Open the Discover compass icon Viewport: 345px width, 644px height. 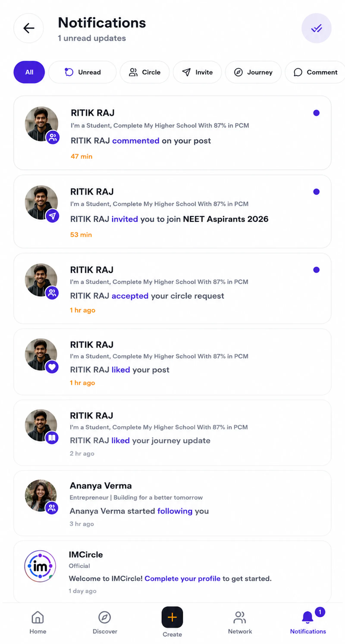coord(105,617)
